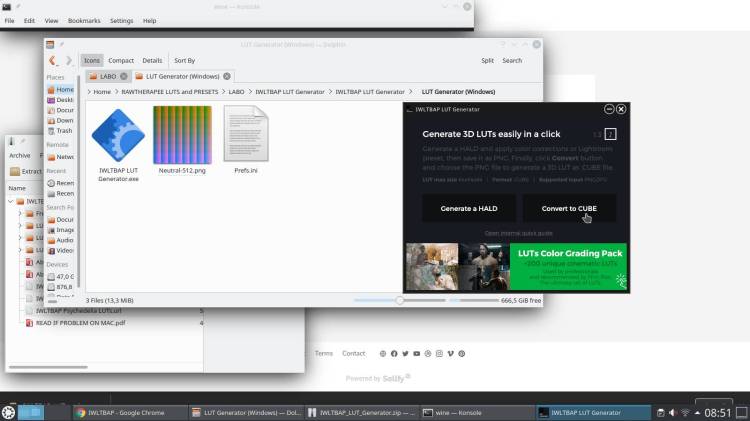This screenshot has width=750, height=421.
Task: Open the Vimeo icon in page footer
Action: pos(450,354)
